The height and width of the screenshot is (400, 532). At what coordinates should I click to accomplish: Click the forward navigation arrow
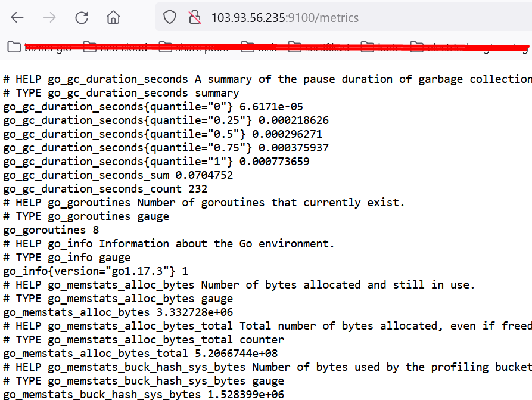coord(49,18)
